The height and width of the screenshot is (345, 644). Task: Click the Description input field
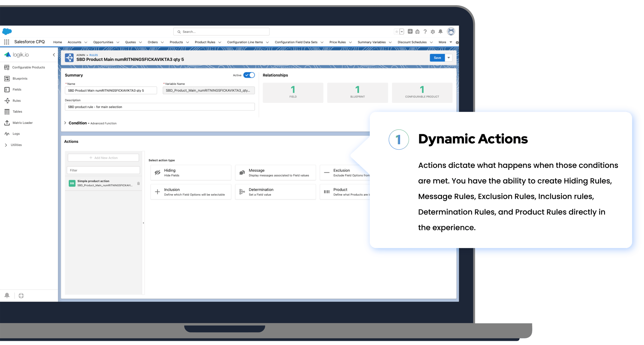(x=160, y=107)
